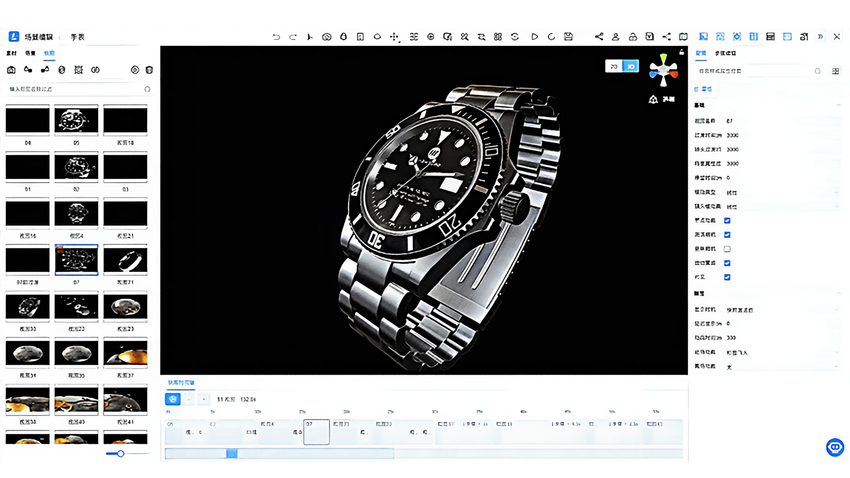The height and width of the screenshot is (478, 850).
Task: Collapse the second properties section chevron
Action: coord(839,293)
